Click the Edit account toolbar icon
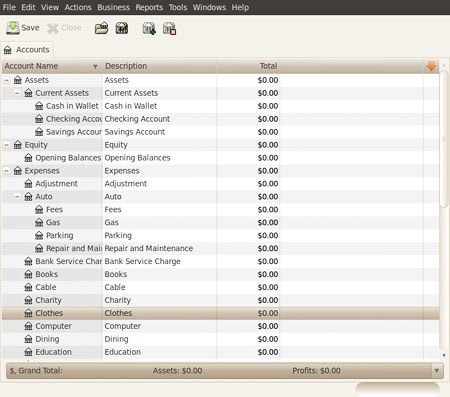This screenshot has width=450, height=397. 122,28
